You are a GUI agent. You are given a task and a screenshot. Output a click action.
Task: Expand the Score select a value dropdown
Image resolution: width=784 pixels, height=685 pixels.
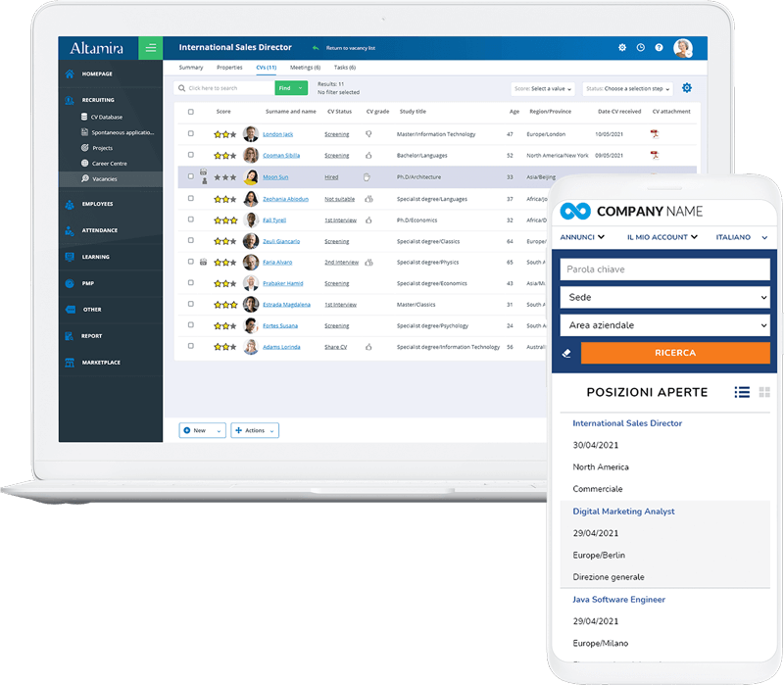pyautogui.click(x=543, y=88)
